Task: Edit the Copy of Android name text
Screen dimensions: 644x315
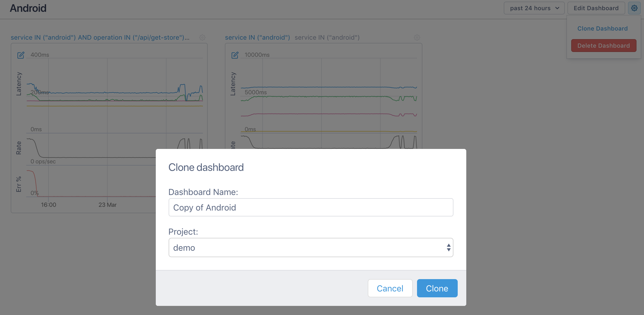Action: pyautogui.click(x=204, y=207)
